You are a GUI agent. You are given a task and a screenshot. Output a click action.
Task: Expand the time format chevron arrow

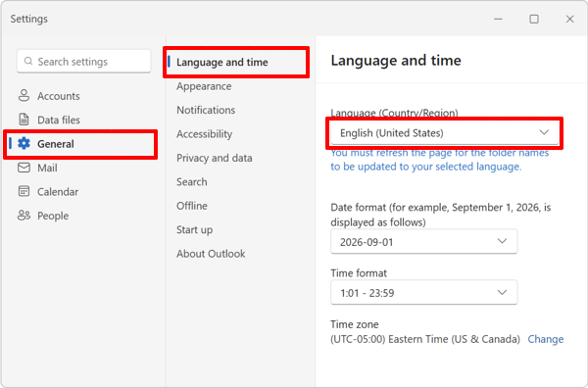tap(502, 292)
